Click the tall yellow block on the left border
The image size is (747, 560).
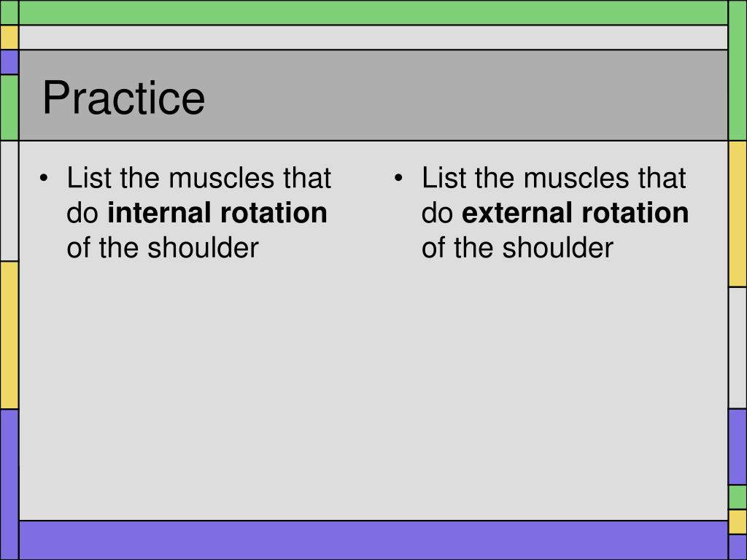tap(9, 335)
